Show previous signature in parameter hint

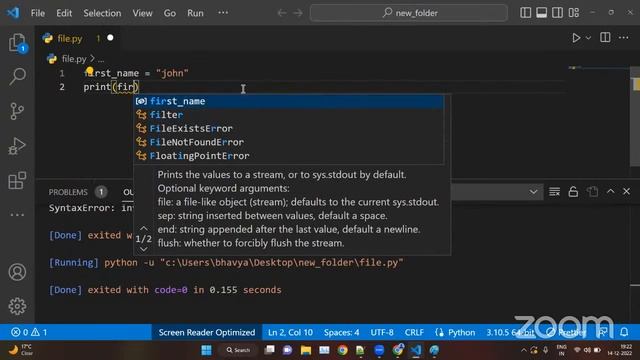(144, 229)
